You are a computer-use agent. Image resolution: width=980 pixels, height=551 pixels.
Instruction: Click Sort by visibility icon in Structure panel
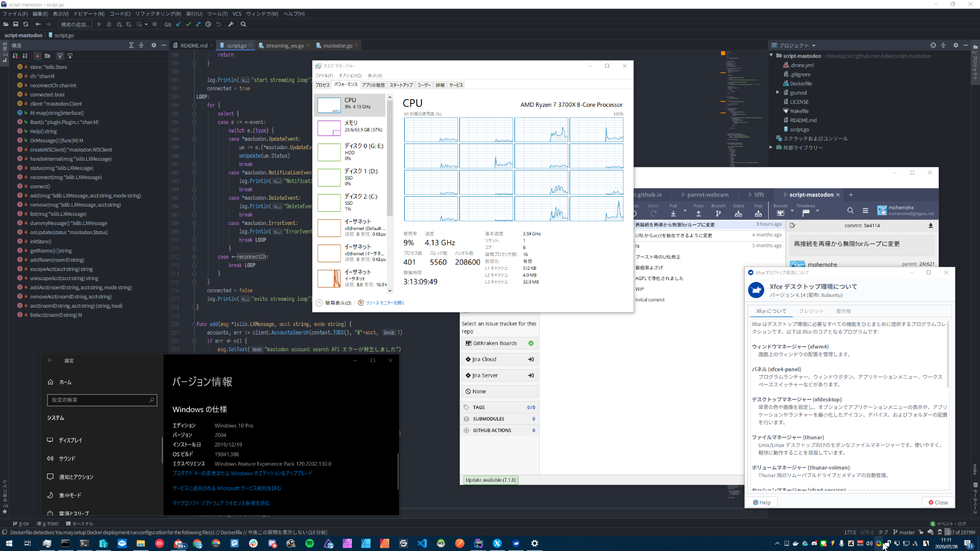tap(16, 56)
